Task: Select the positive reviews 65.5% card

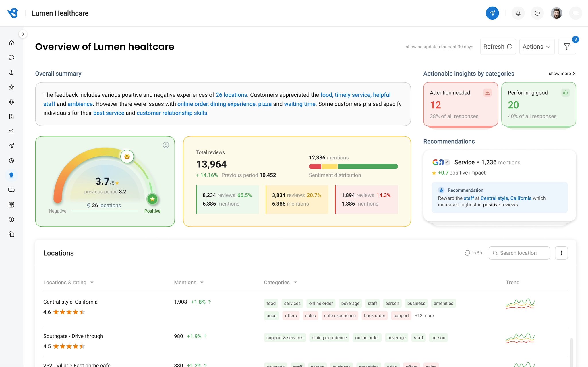Action: (227, 199)
